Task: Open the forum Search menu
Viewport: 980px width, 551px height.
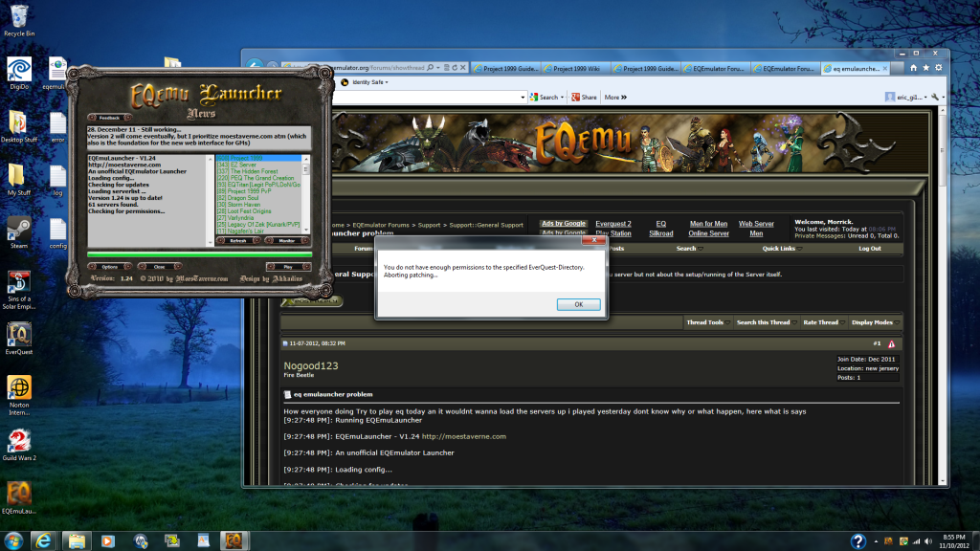Action: click(x=689, y=249)
